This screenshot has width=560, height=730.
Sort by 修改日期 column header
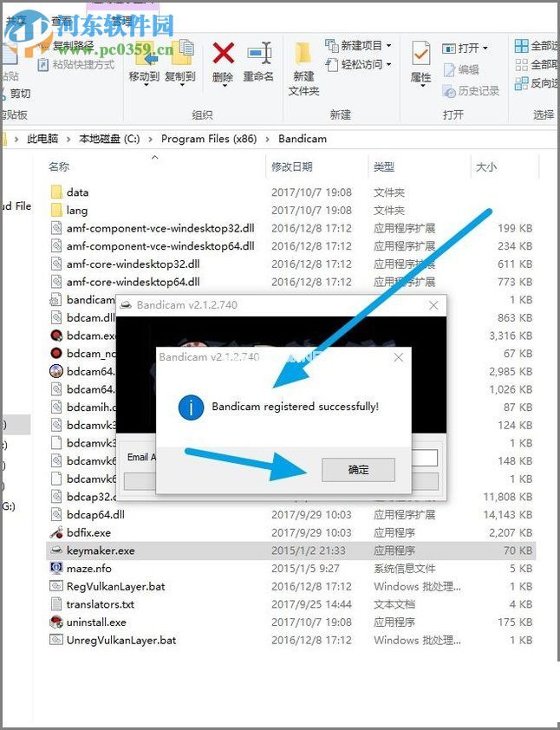[292, 166]
